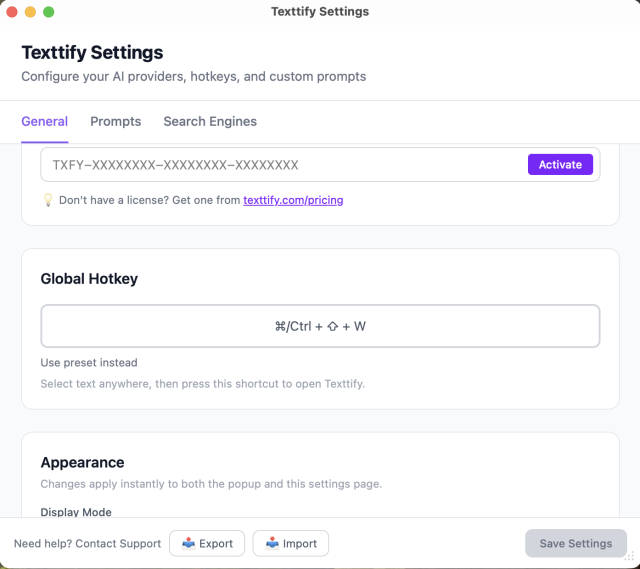Click the Import settings tray icon
This screenshot has height=569, width=640.
pyautogui.click(x=272, y=544)
